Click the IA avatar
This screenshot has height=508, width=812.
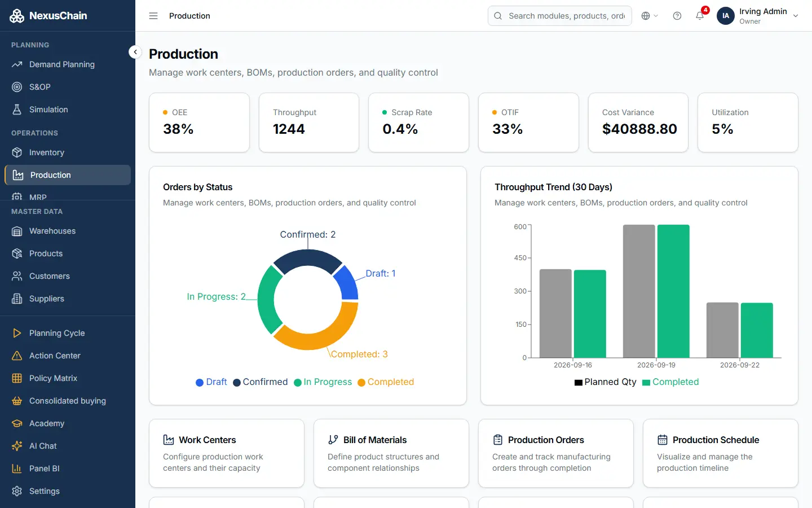(726, 16)
